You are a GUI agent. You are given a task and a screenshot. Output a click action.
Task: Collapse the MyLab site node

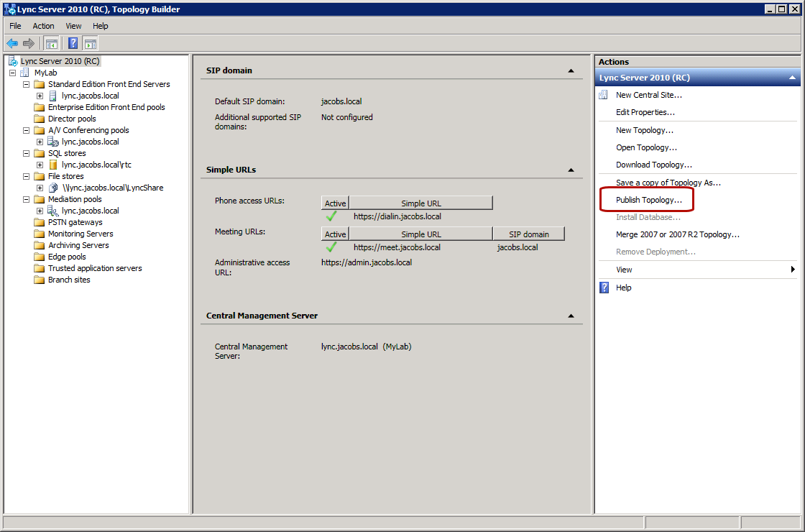tap(13, 73)
